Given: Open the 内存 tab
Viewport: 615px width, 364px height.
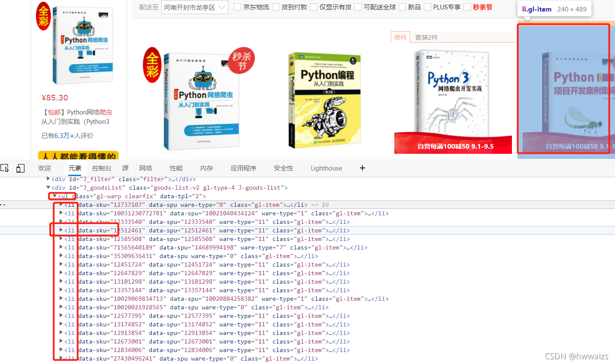Looking at the screenshot, I should click(x=207, y=168).
